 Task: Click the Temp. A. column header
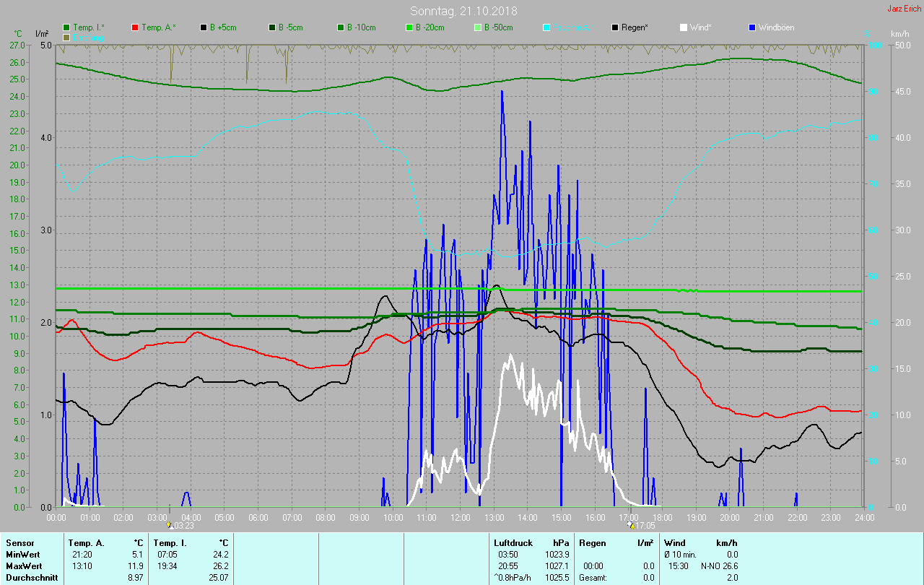click(86, 542)
